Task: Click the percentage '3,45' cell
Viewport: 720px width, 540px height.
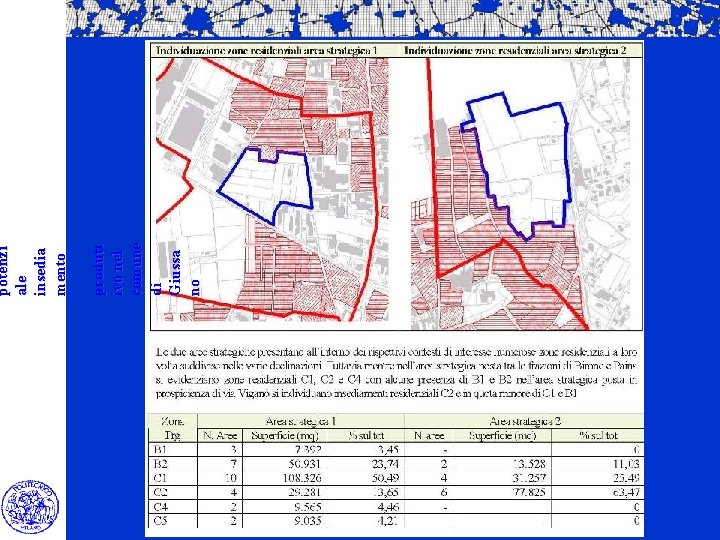Action: [388, 450]
